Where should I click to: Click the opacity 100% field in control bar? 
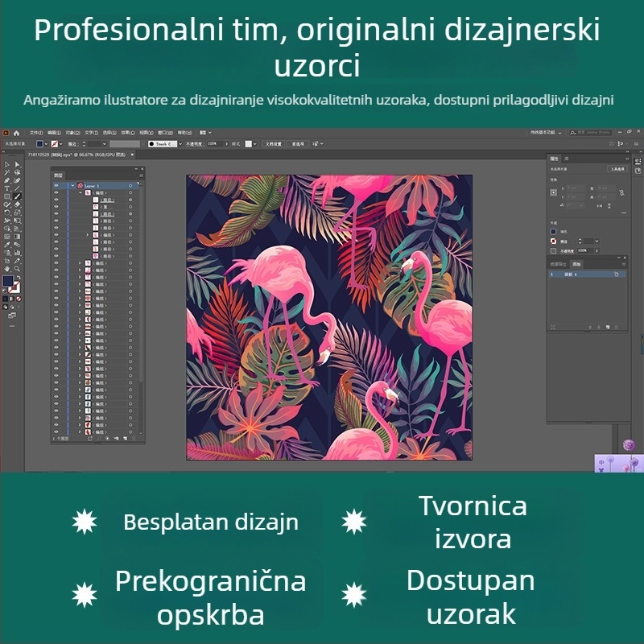tap(215, 144)
